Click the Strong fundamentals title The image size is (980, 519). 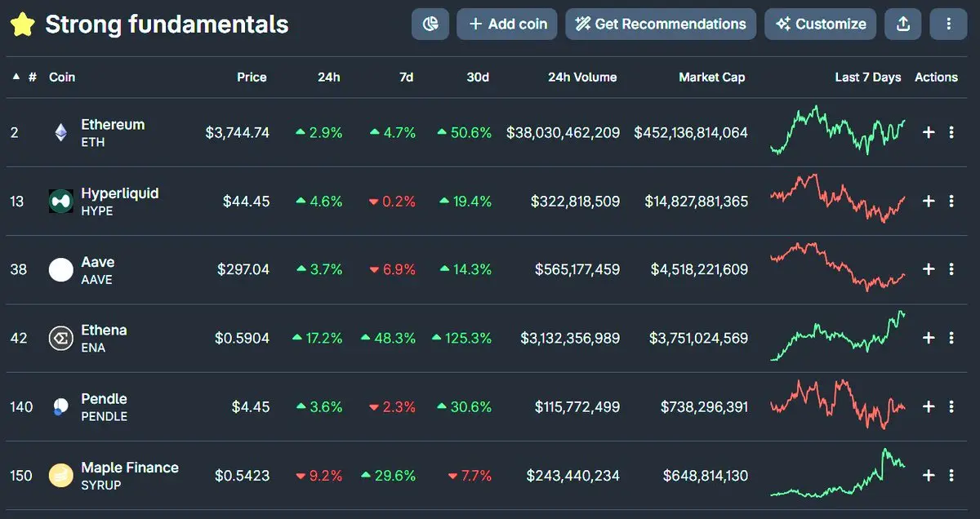(167, 24)
